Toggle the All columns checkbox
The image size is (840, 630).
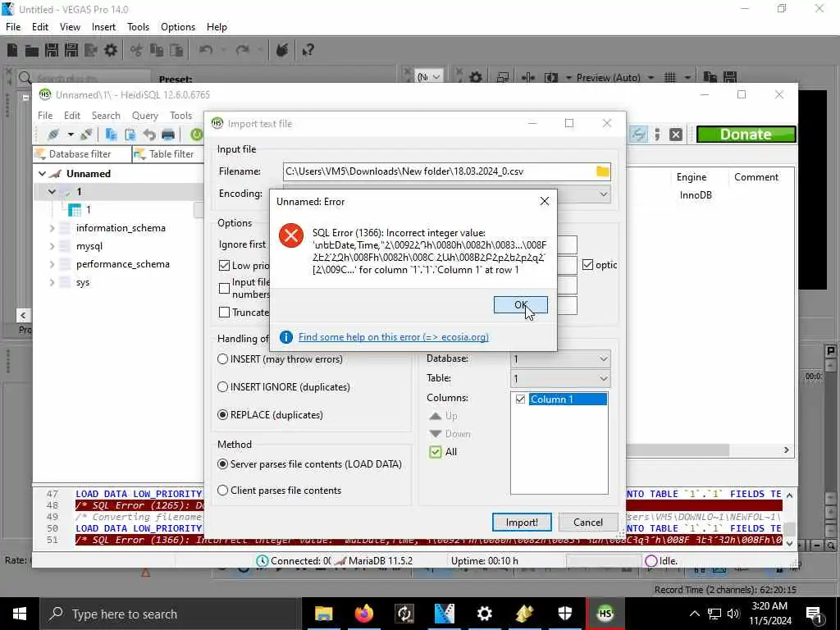pos(436,452)
